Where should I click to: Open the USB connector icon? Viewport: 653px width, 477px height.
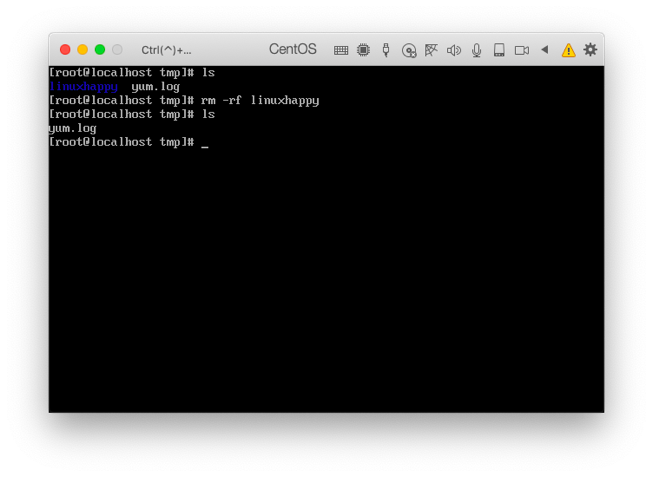(386, 50)
